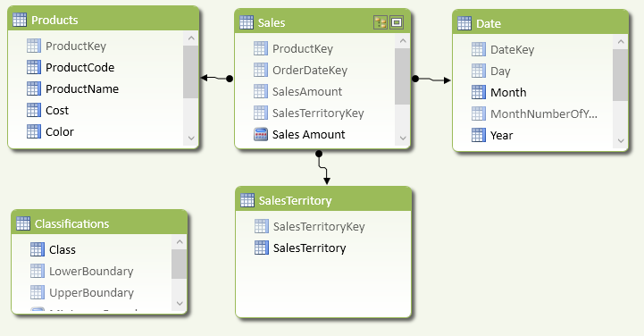Click the Month column icon in Date
Viewport: 644px width, 336px height.
[479, 92]
